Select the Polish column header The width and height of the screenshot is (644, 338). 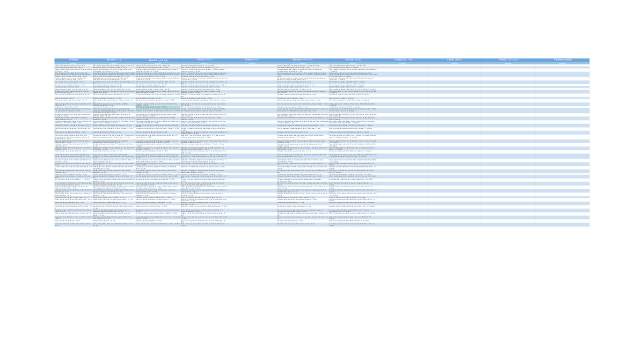(x=508, y=60)
